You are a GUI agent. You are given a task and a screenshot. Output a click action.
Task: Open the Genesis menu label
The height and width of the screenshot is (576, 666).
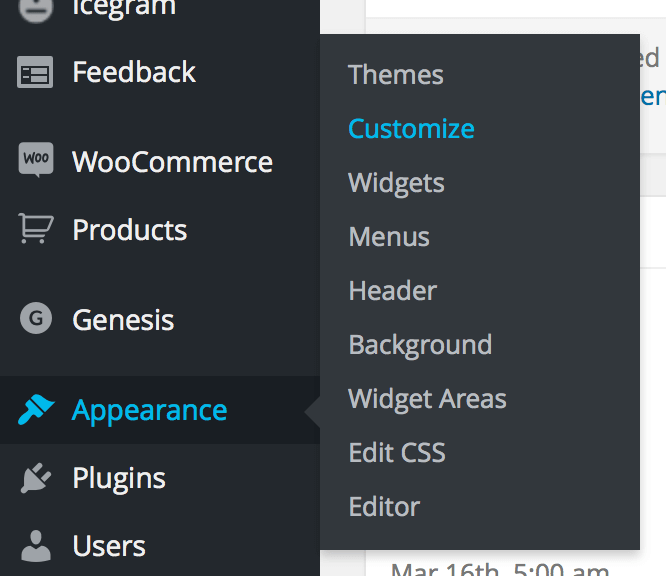pyautogui.click(x=123, y=320)
